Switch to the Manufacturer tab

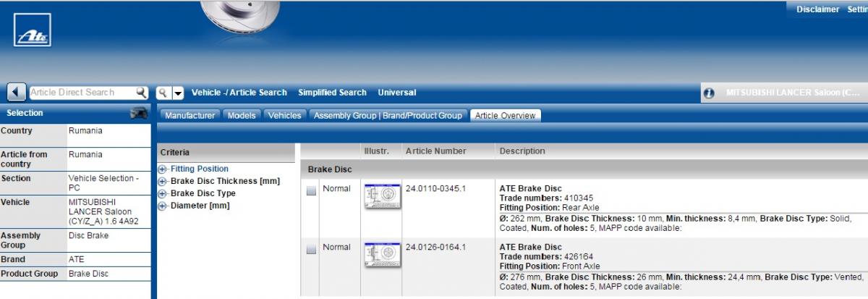coord(190,116)
